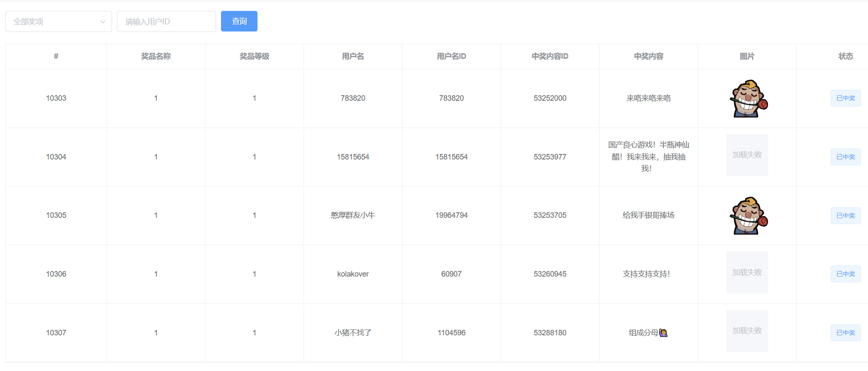Click the 中奖内容 column header

[x=649, y=56]
